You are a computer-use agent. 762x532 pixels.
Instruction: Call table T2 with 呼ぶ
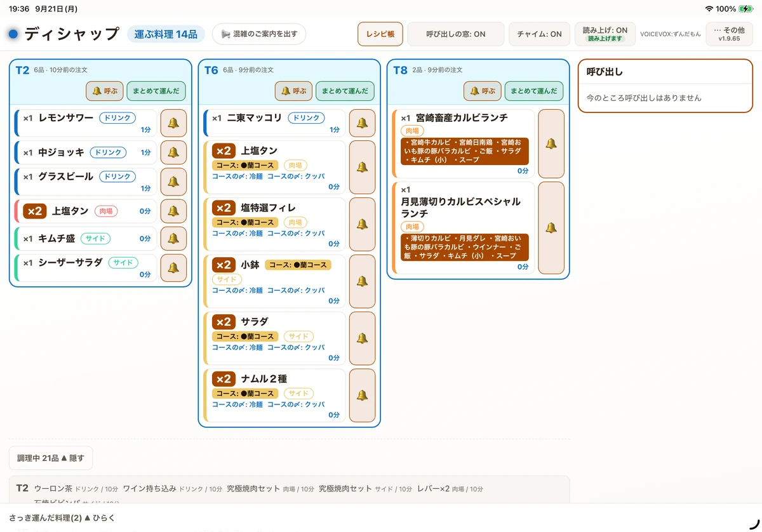pyautogui.click(x=105, y=91)
